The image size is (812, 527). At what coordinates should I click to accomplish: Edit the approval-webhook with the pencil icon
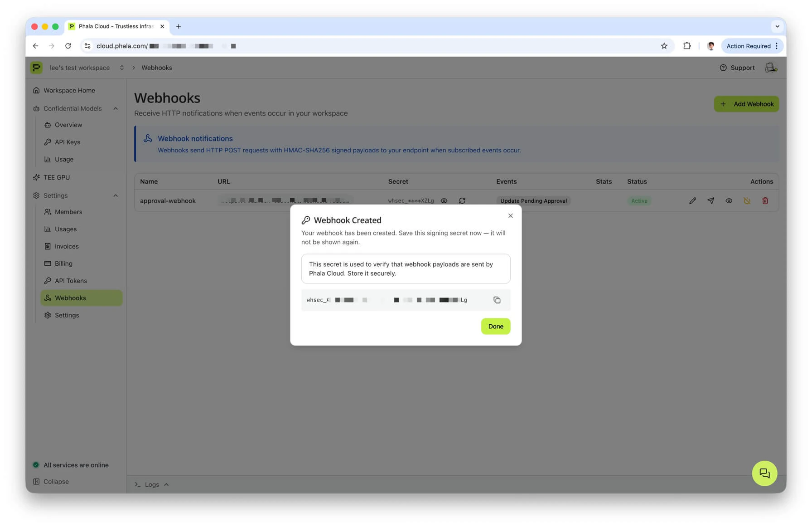[692, 200]
